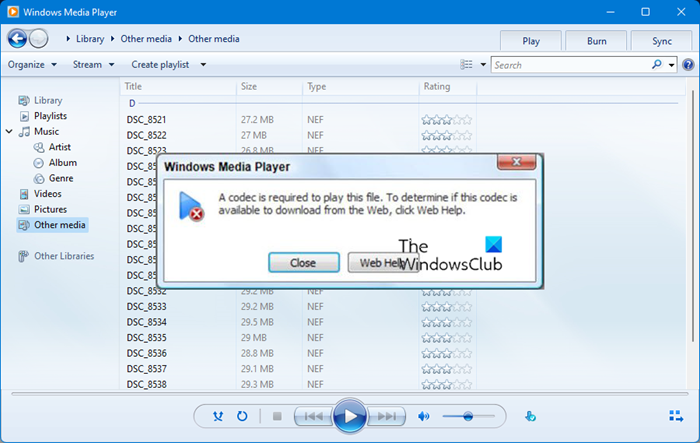This screenshot has height=443, width=700.
Task: Click Close in the codec dialog
Action: click(304, 263)
